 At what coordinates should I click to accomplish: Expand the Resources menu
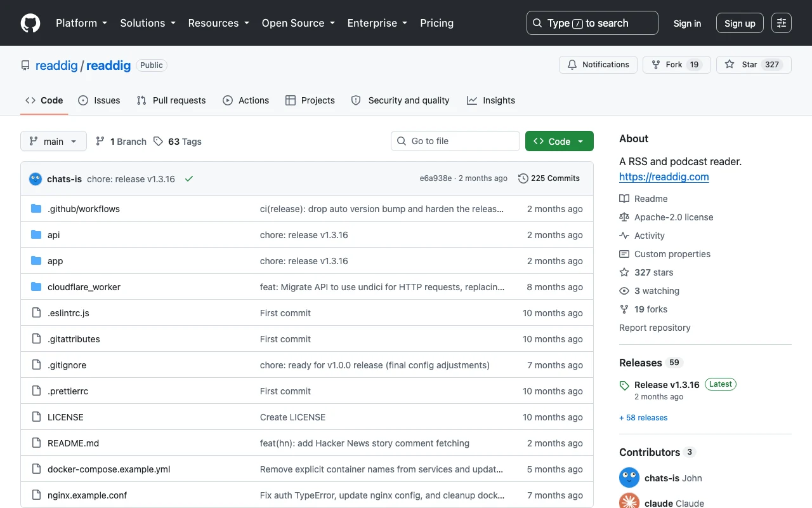(x=218, y=23)
